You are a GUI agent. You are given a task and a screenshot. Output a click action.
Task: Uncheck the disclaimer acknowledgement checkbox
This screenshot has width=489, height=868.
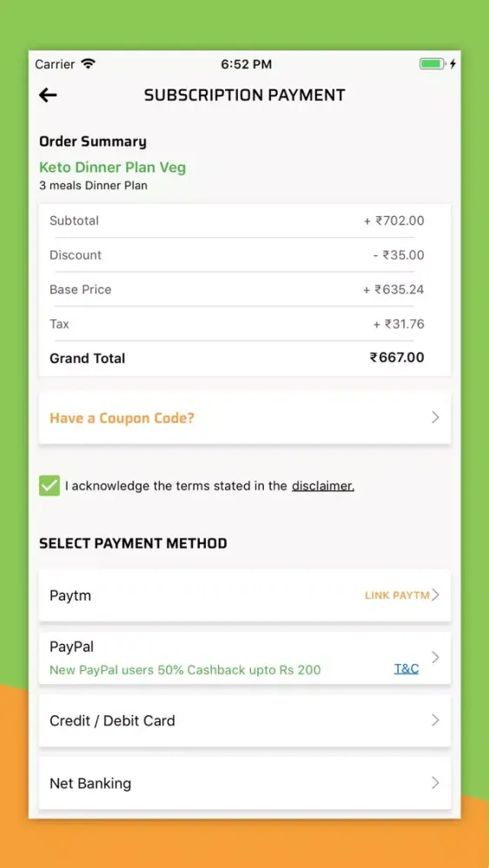50,485
